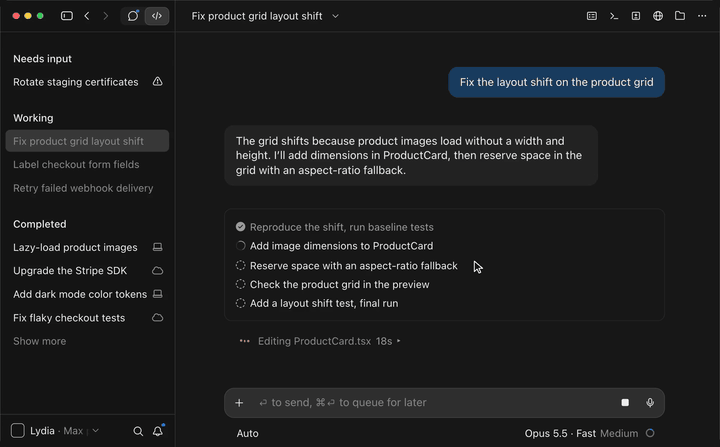
Task: Open the task list panel icon in the top-right toolbar
Action: (x=592, y=16)
